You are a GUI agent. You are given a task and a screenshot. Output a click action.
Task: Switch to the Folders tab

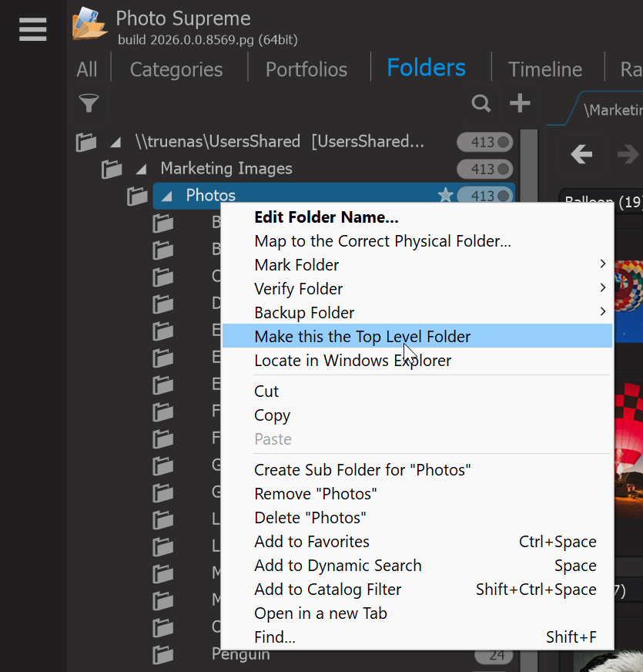click(x=427, y=68)
